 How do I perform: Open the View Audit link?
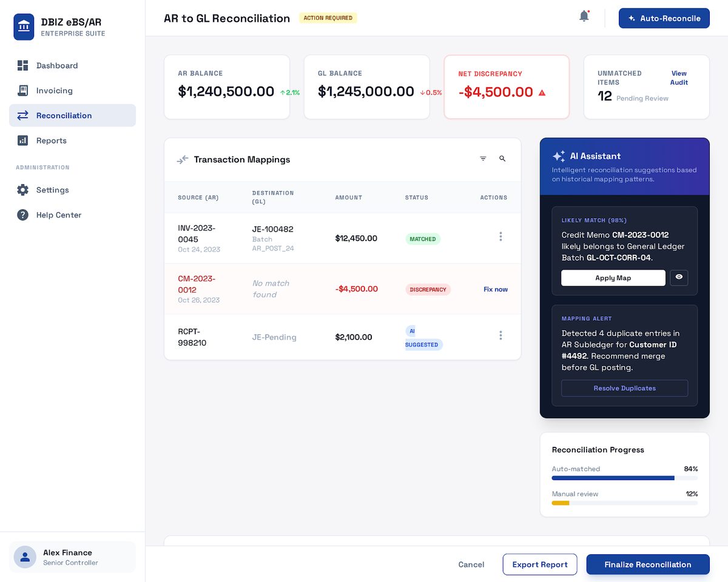679,78
